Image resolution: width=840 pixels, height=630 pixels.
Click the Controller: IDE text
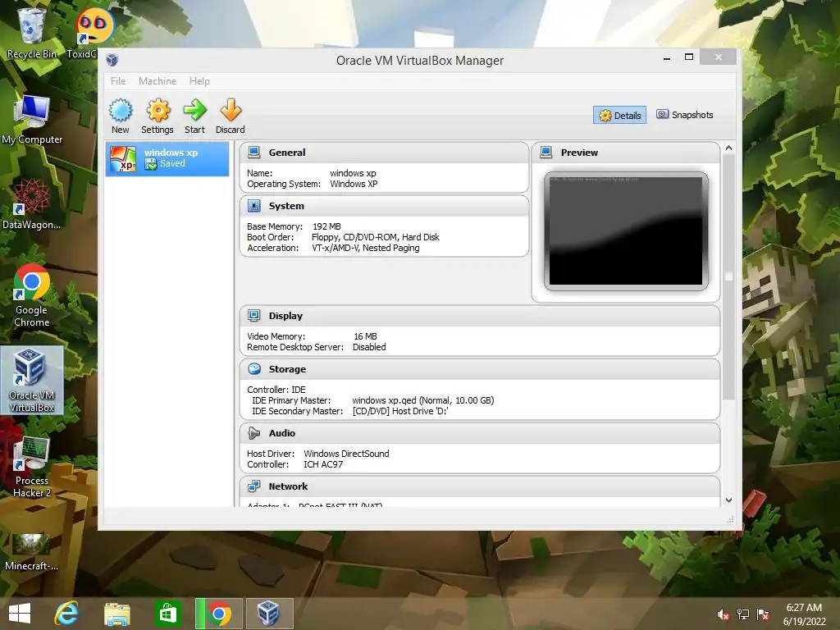pyautogui.click(x=276, y=390)
